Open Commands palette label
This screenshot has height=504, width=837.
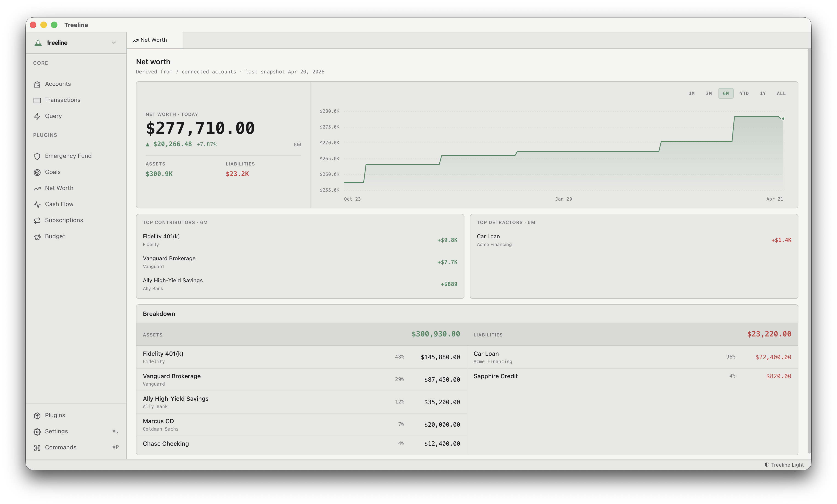tap(60, 447)
